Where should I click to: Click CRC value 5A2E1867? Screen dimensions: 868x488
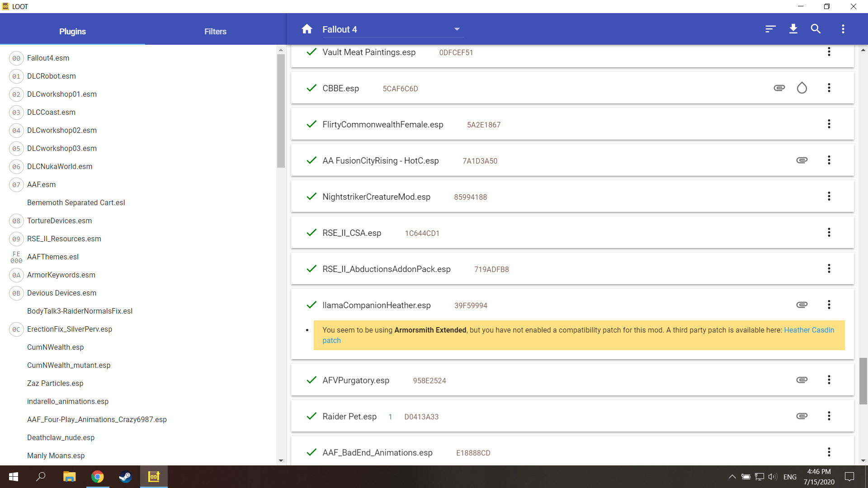483,125
